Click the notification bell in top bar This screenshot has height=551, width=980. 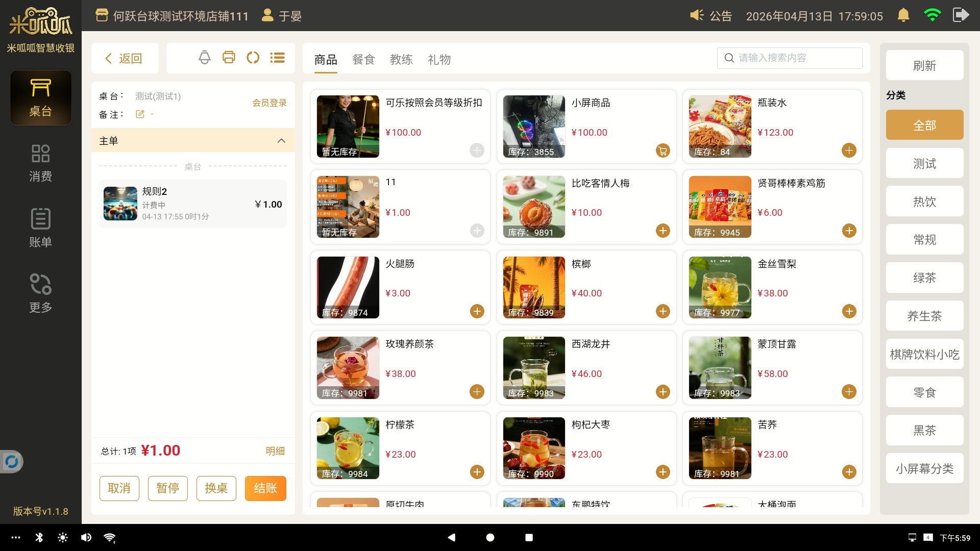[x=903, y=15]
